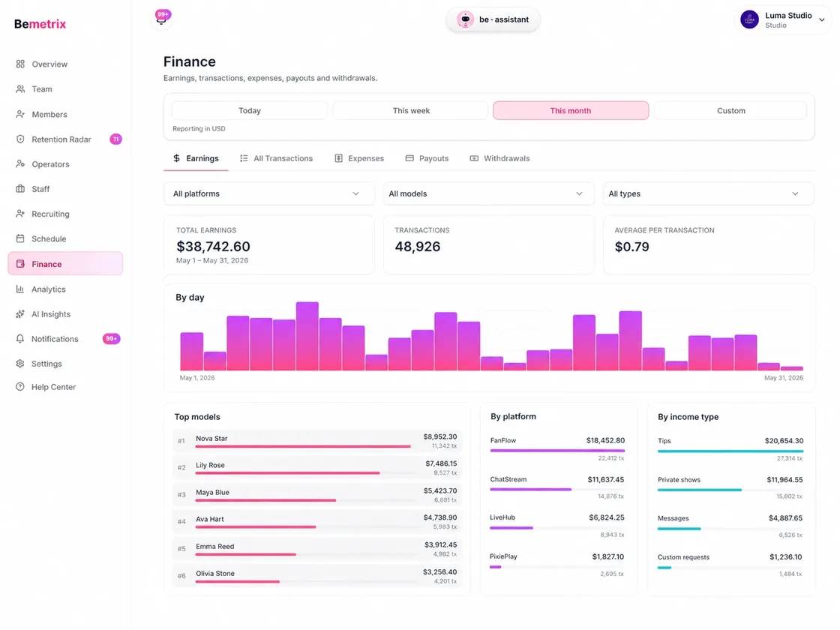
Task: Open the All types dropdown
Action: click(708, 194)
